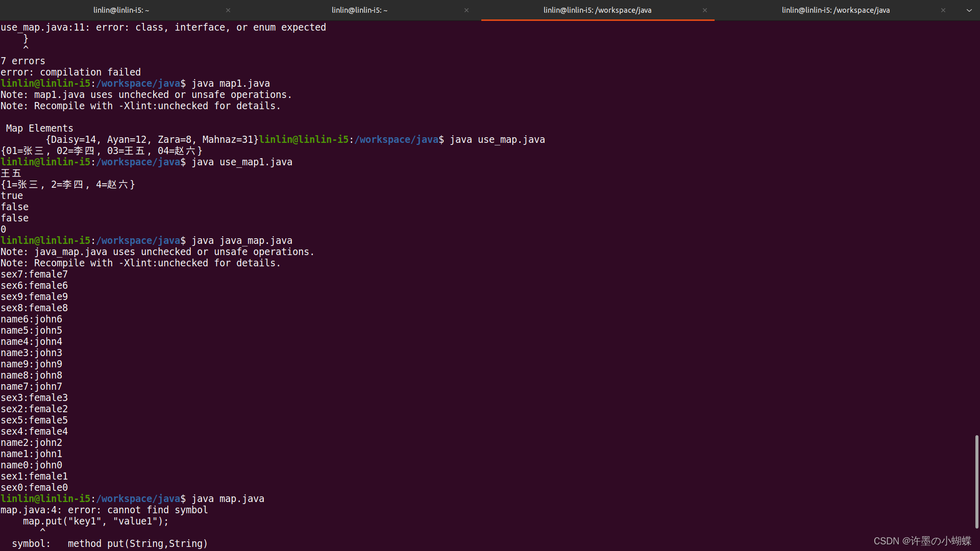Click the "true" output line

click(11, 195)
